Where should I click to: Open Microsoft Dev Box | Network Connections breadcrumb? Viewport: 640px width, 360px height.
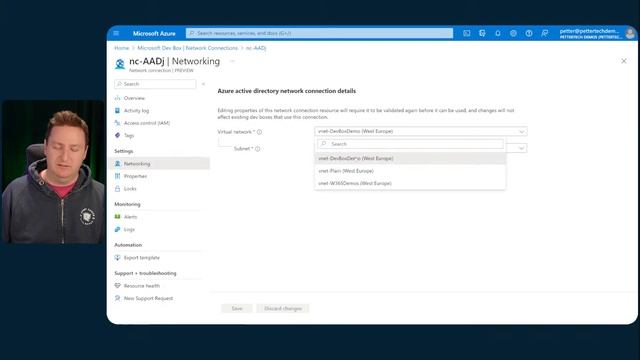[x=187, y=48]
